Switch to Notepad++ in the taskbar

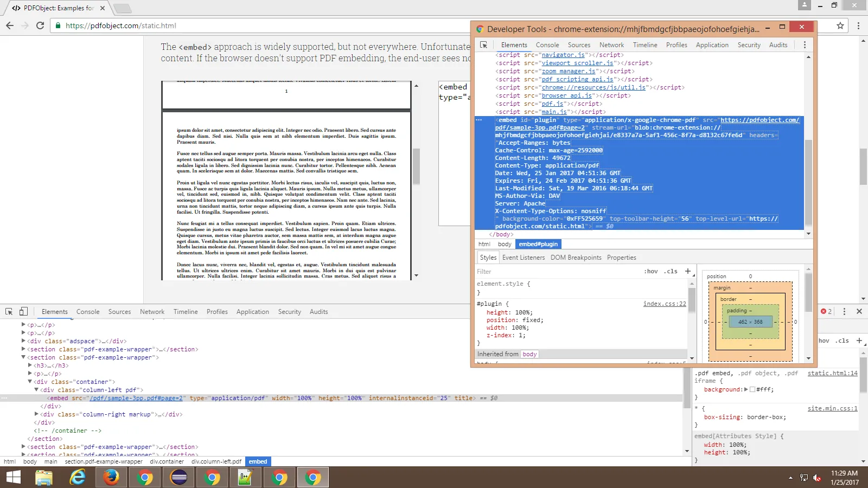[246, 478]
